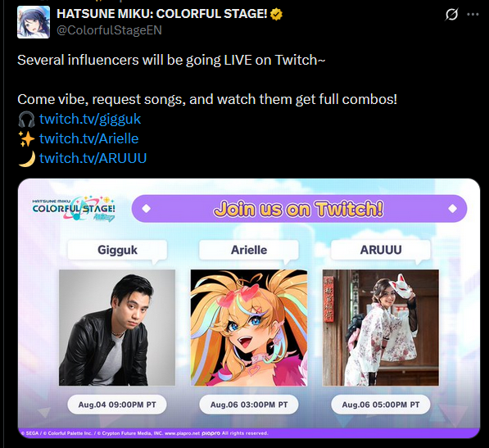489x448 pixels.
Task: Click the Grok slash icon in tweet header
Action: coord(451,14)
